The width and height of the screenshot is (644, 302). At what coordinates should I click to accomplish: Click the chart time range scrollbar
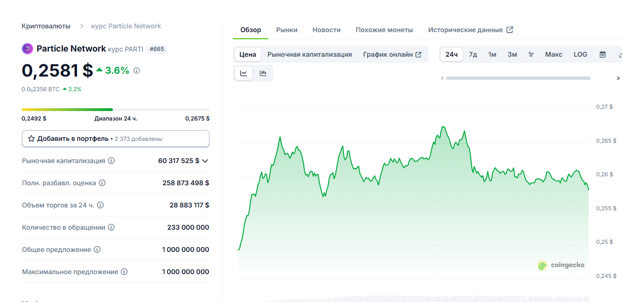(x=518, y=78)
